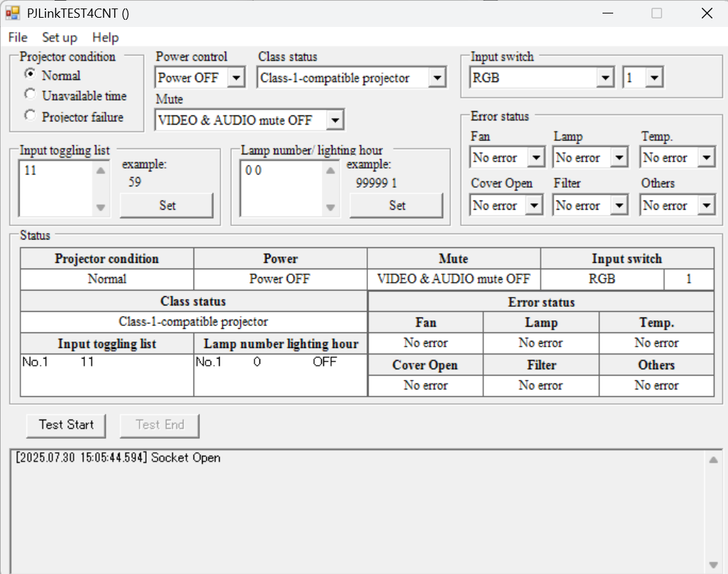Image resolution: width=728 pixels, height=574 pixels.
Task: Click Class-1-compatible projector status cell
Action: tap(194, 322)
